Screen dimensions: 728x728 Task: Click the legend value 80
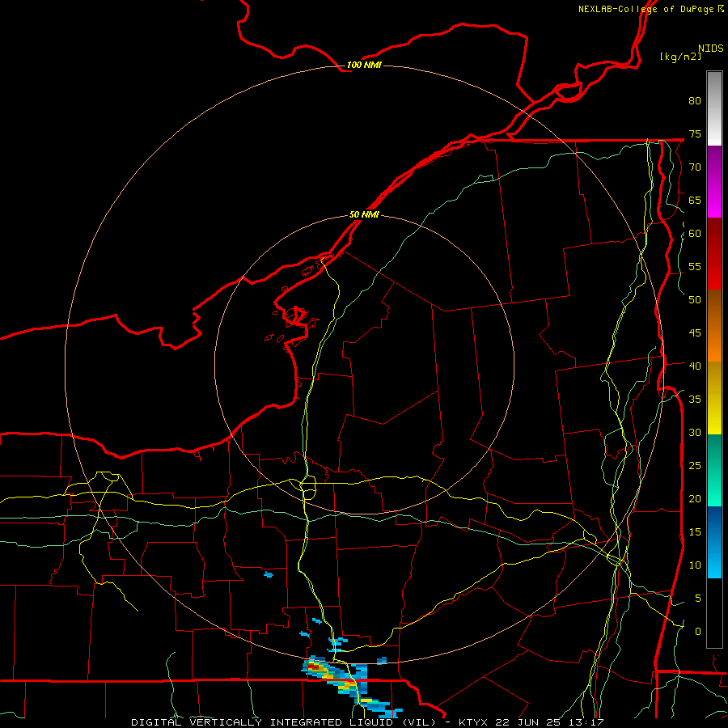pos(695,101)
